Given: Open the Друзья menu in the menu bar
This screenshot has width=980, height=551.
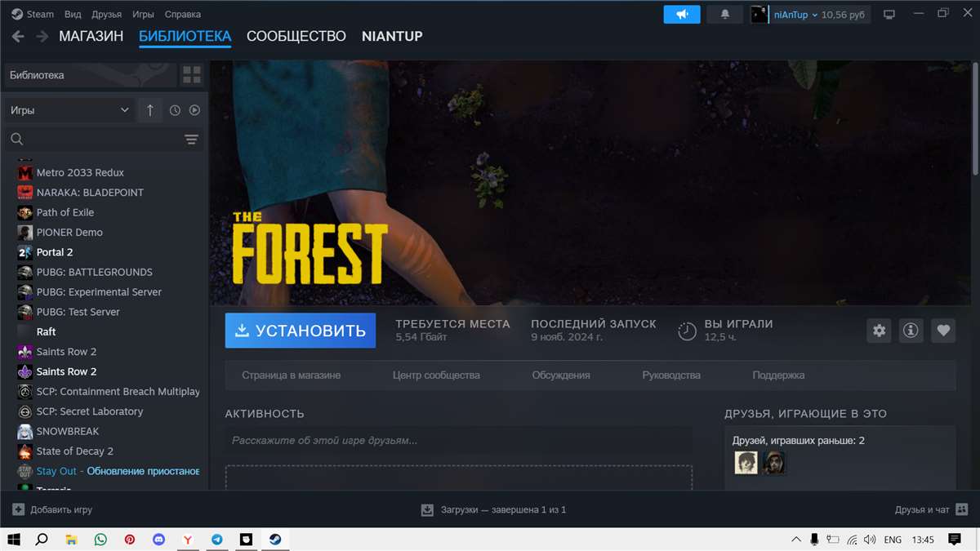Looking at the screenshot, I should 106,14.
